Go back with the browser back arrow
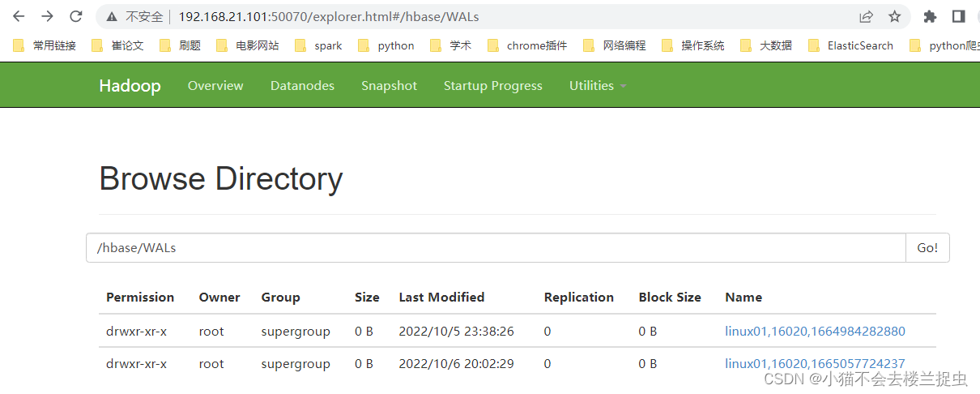This screenshot has width=980, height=394. tap(19, 16)
